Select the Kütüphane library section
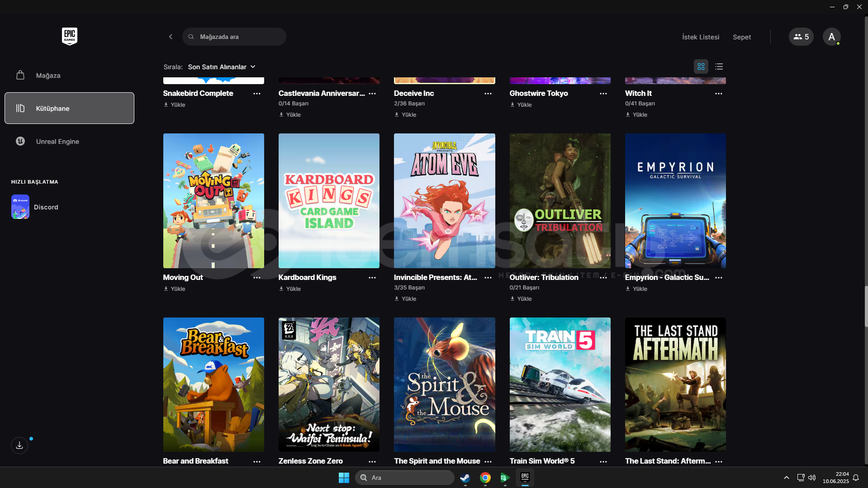 coord(69,108)
